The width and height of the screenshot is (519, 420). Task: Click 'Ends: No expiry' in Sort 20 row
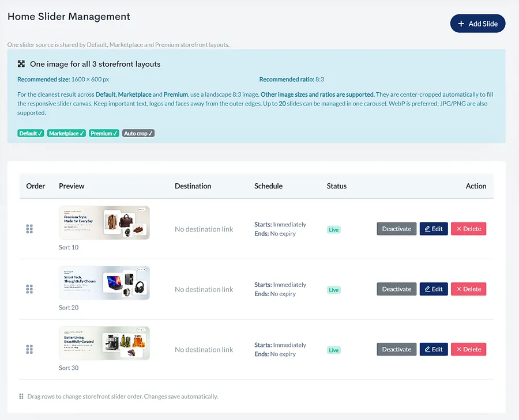(275, 294)
